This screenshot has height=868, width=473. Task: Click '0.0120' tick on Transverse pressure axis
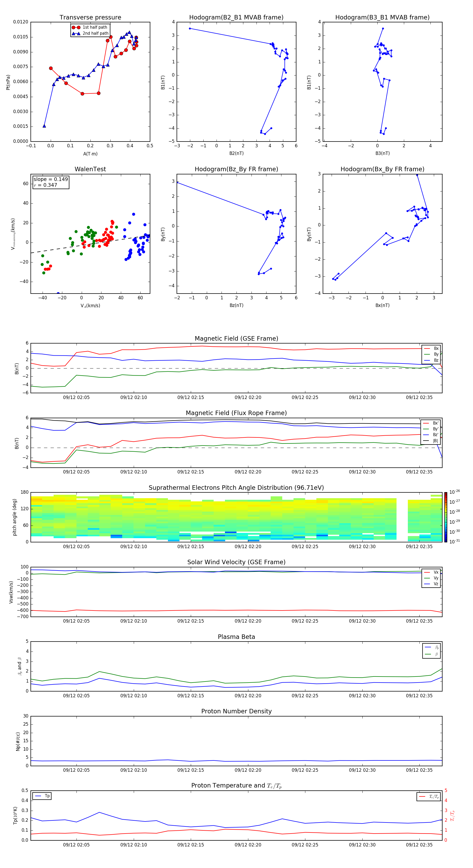tap(20, 22)
